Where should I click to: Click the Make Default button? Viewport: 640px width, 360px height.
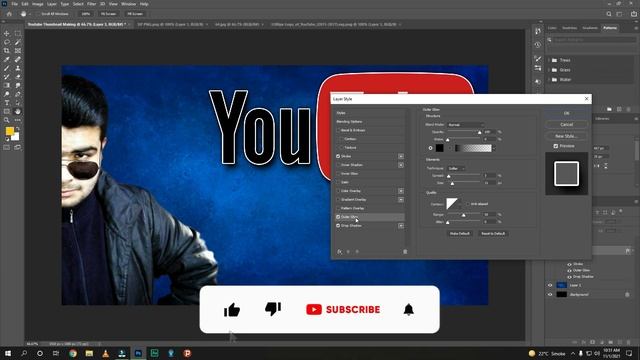pyautogui.click(x=460, y=233)
